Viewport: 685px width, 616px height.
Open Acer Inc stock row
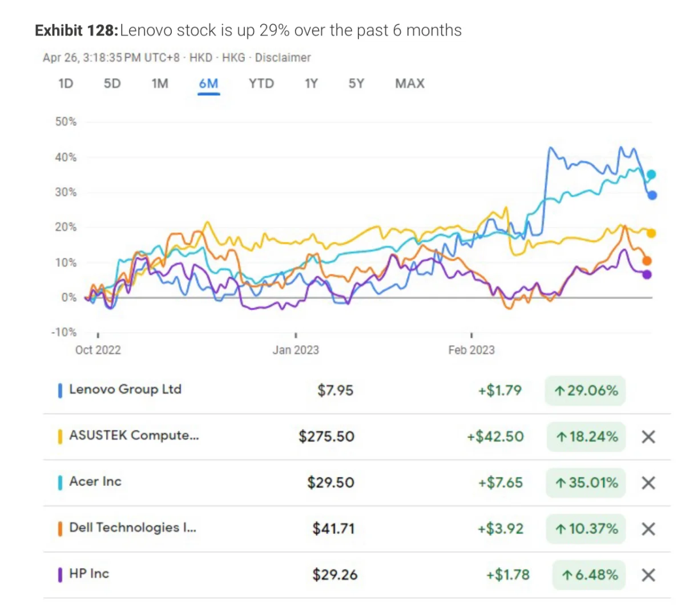tap(95, 481)
